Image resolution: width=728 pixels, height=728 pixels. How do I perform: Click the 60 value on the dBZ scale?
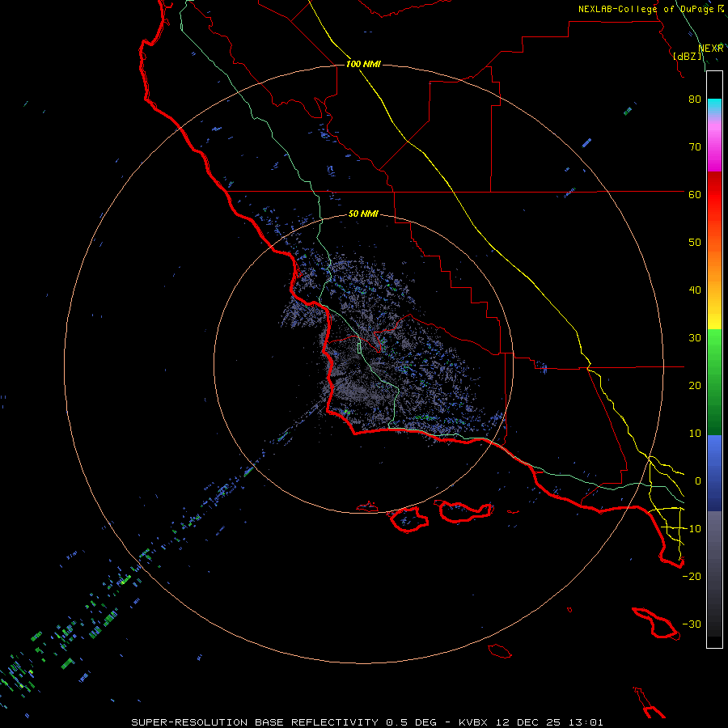tap(695, 194)
